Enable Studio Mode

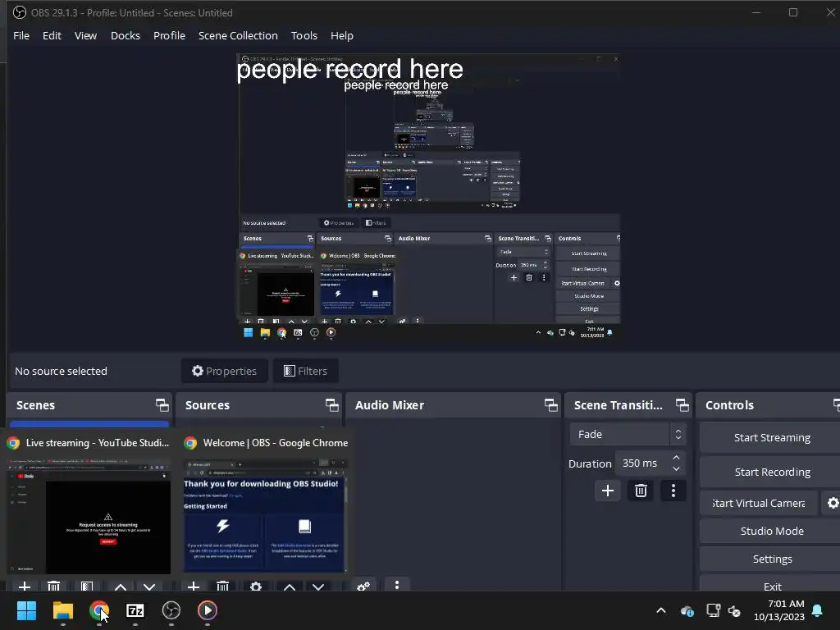772,531
